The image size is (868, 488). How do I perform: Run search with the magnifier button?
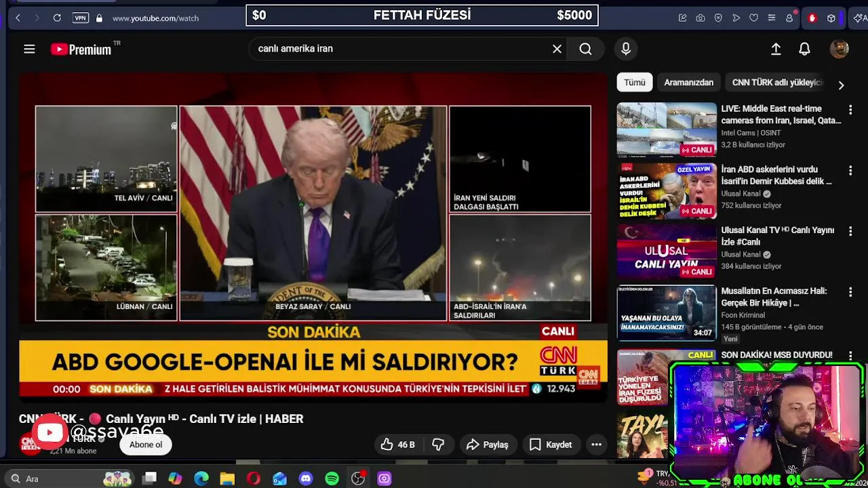(x=585, y=49)
